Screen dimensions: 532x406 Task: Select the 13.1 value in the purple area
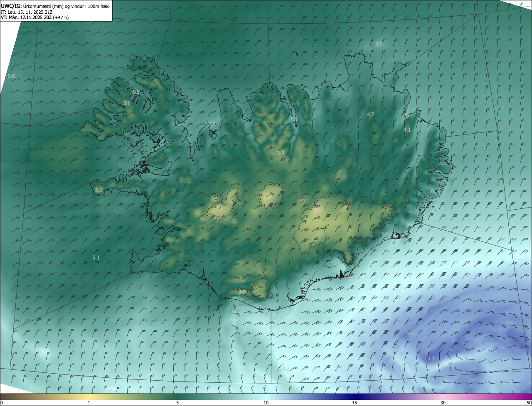[429, 358]
